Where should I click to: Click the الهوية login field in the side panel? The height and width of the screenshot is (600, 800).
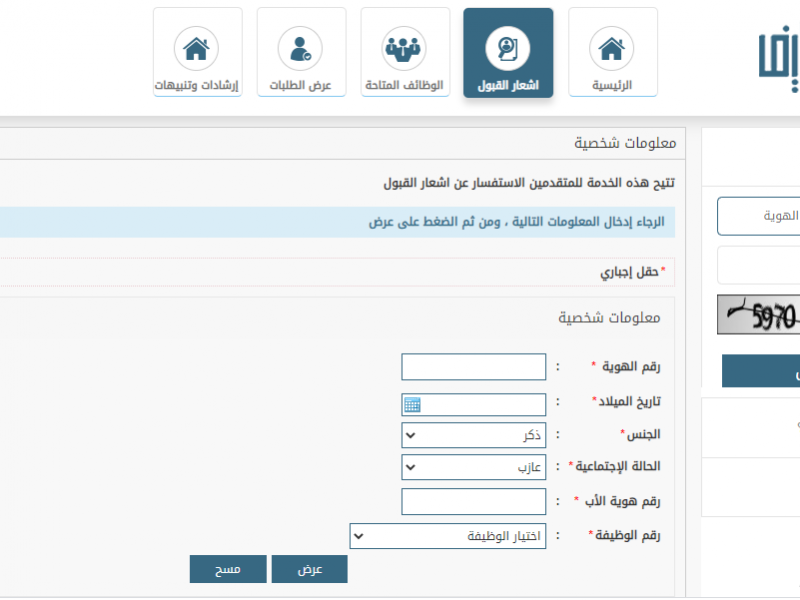(760, 216)
